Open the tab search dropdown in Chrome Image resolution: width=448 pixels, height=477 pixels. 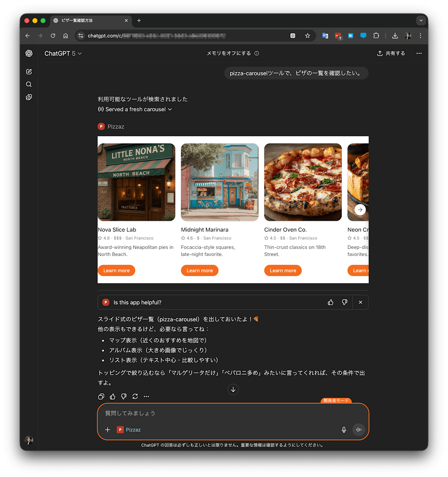[x=421, y=21]
